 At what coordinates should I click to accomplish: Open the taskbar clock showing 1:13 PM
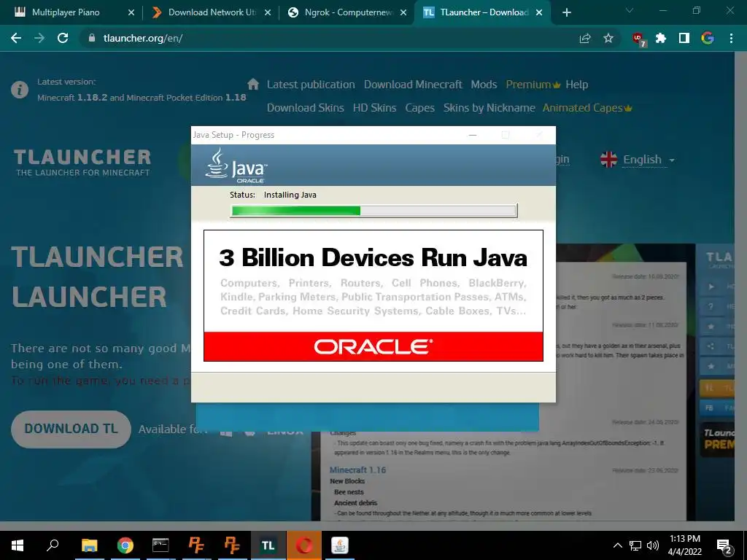(684, 545)
